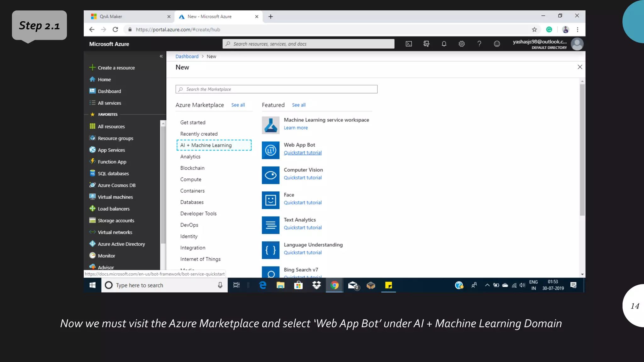Click Search resources, services, and docs box
Screen dimensions: 644x362
pyautogui.click(x=308, y=44)
